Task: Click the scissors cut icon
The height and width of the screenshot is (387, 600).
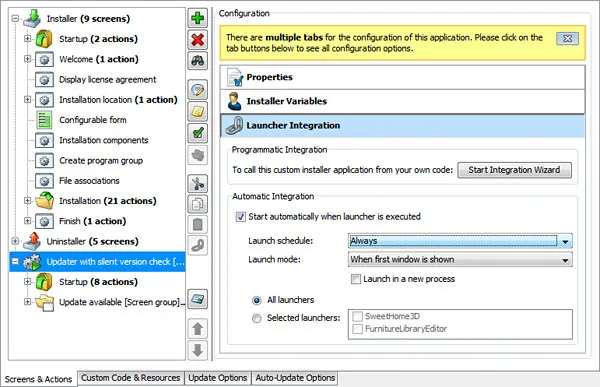Action: coord(197,184)
